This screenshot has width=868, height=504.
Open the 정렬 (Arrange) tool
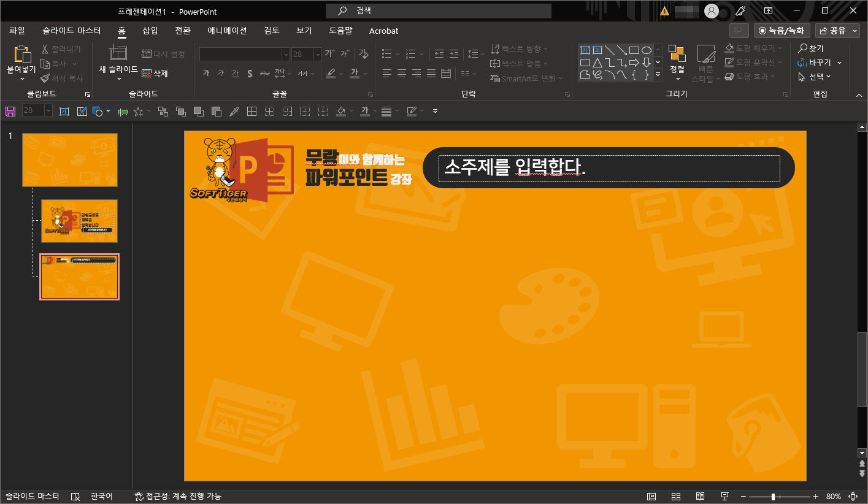point(677,62)
